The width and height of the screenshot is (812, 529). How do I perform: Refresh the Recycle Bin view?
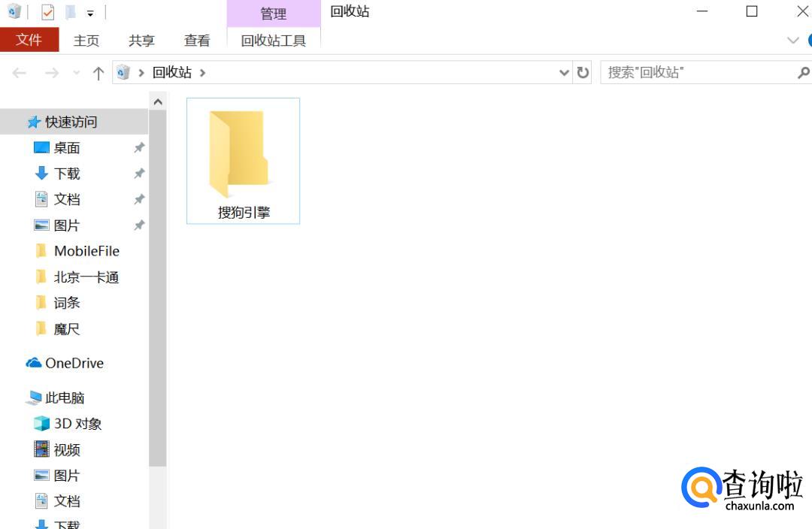583,72
